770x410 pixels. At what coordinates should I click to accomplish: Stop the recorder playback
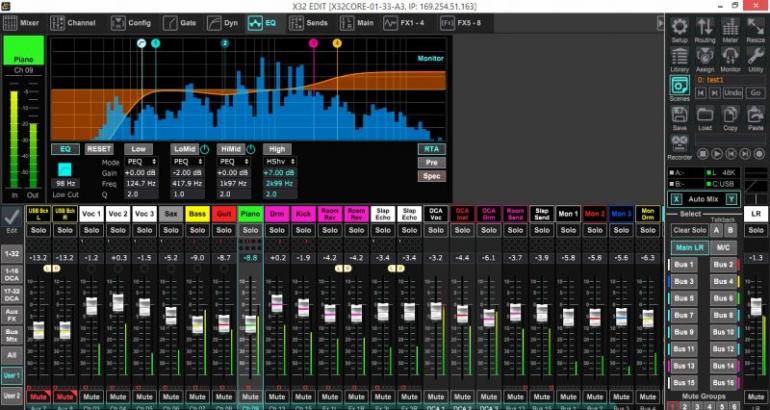pyautogui.click(x=703, y=154)
